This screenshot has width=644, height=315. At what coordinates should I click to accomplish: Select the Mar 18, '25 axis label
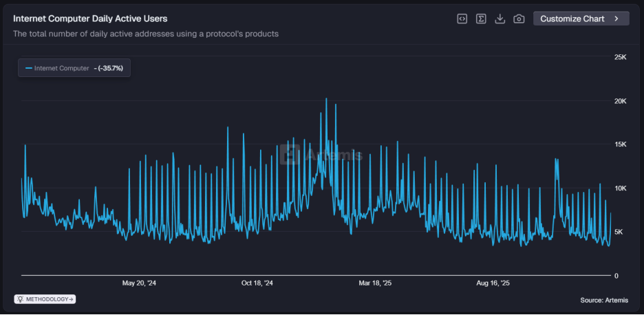375,283
